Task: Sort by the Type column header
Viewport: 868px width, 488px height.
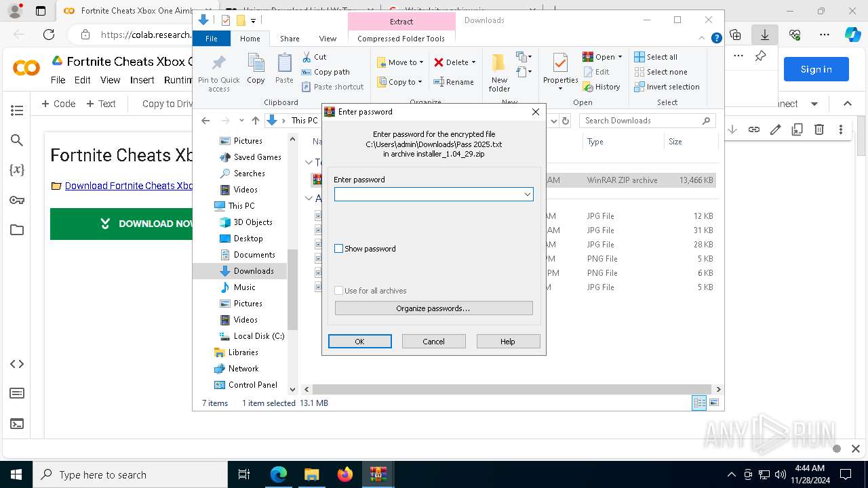Action: [x=623, y=142]
